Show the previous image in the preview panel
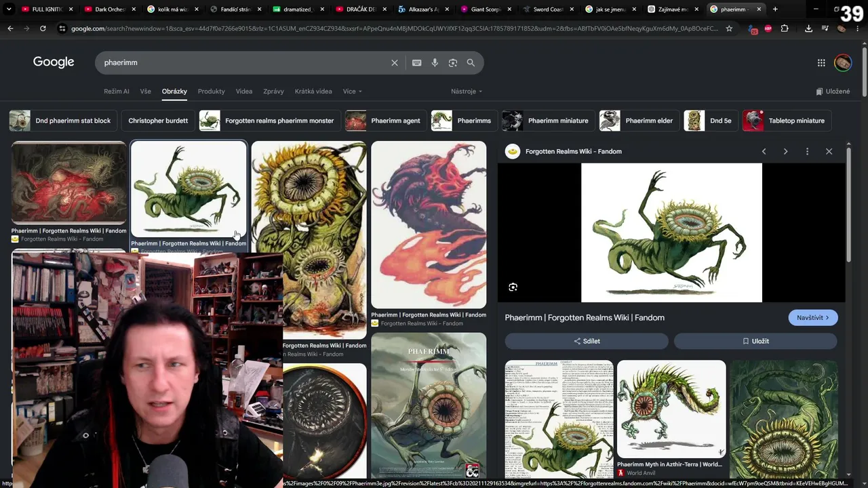Viewport: 868px width, 488px height. point(764,151)
